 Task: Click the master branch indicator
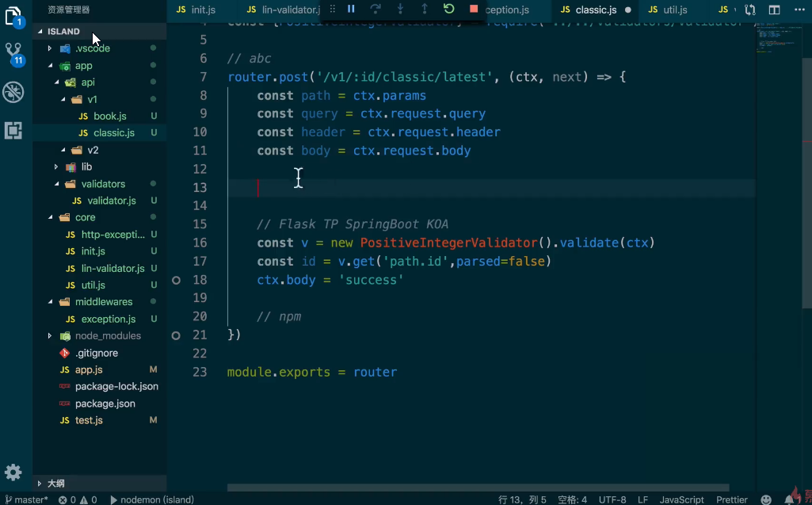tap(25, 499)
